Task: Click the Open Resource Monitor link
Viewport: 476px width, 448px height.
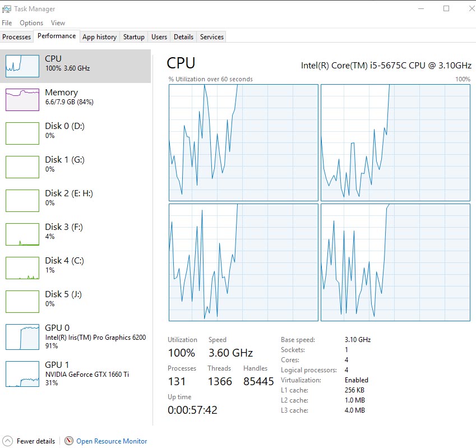Action: click(x=111, y=441)
